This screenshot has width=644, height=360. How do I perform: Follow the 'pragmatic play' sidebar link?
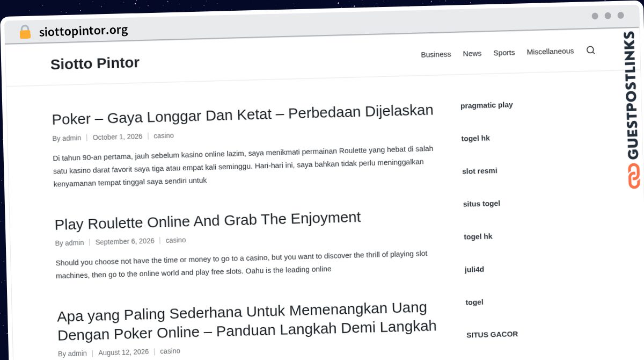(x=487, y=105)
